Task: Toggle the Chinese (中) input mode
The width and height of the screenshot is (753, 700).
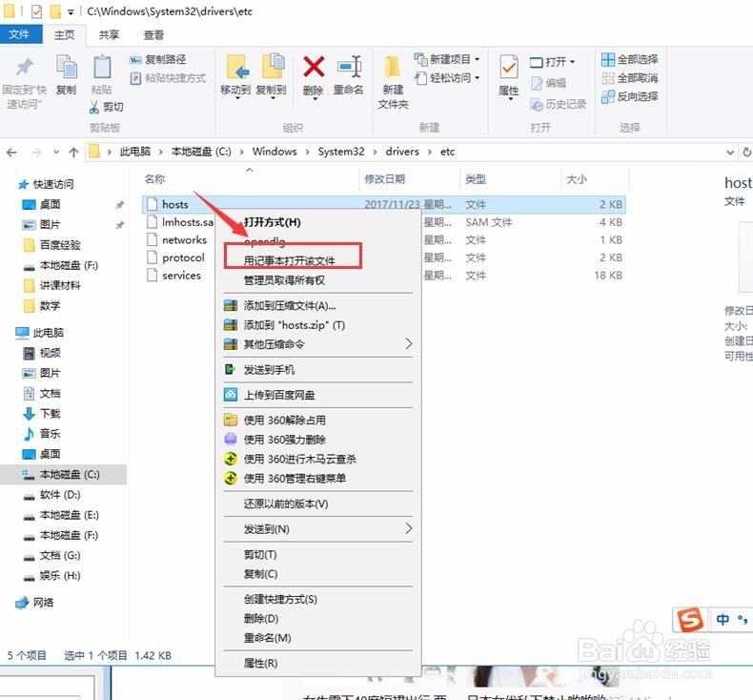Action: click(x=722, y=620)
